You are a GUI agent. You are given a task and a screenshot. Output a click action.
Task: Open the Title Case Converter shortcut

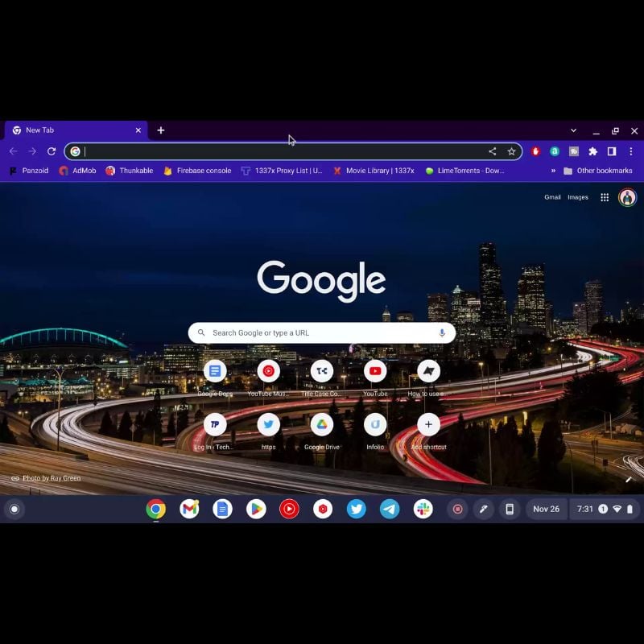(x=321, y=378)
